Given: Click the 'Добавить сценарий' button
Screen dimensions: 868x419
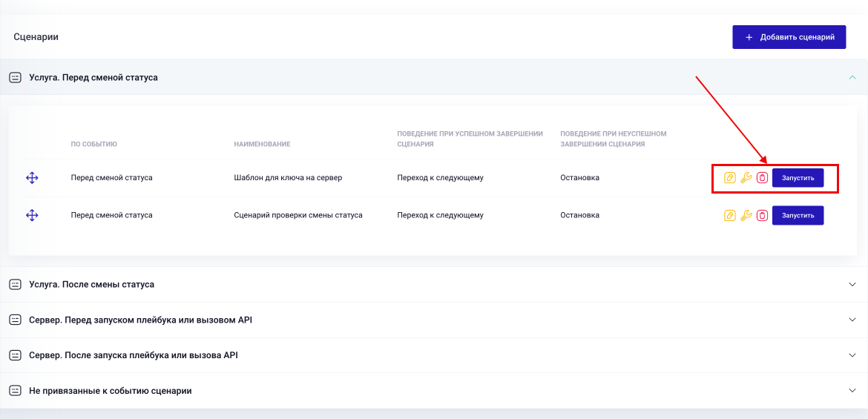Looking at the screenshot, I should click(789, 37).
